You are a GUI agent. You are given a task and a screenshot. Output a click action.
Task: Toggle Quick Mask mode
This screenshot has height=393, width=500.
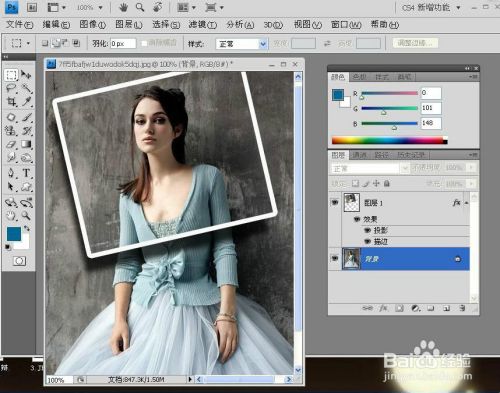[19, 261]
